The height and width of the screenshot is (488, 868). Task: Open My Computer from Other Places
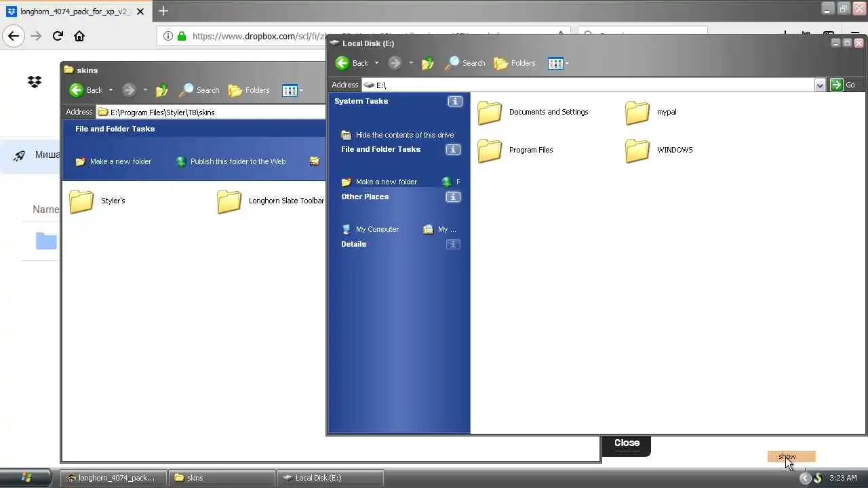tap(370, 229)
